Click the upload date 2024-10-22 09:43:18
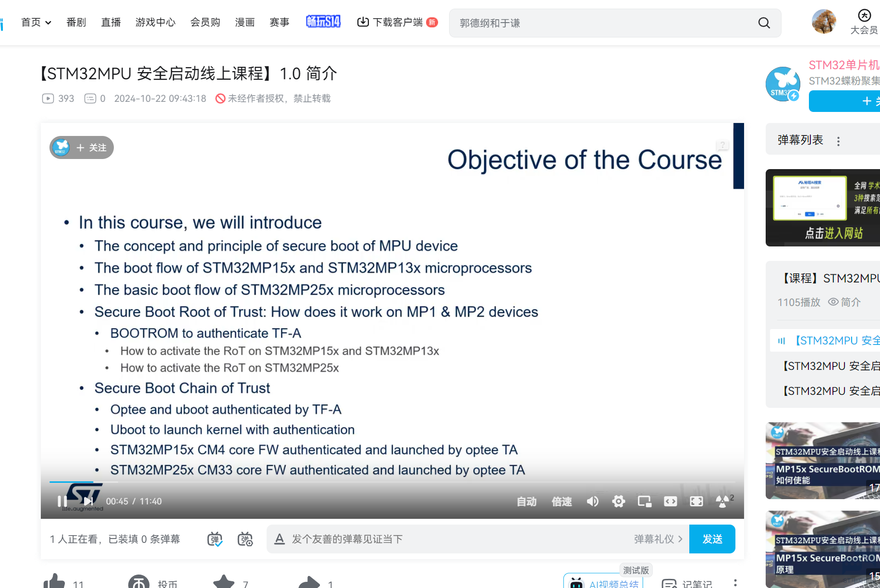This screenshot has width=880, height=588. 160,98
